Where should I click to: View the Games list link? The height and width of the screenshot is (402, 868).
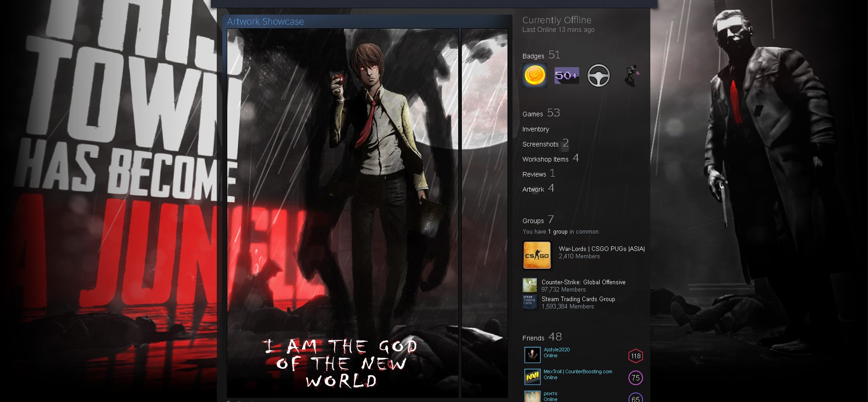pos(533,114)
